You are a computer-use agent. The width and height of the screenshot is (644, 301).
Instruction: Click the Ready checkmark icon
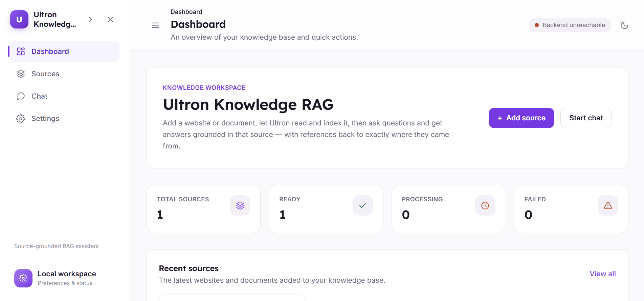click(363, 205)
